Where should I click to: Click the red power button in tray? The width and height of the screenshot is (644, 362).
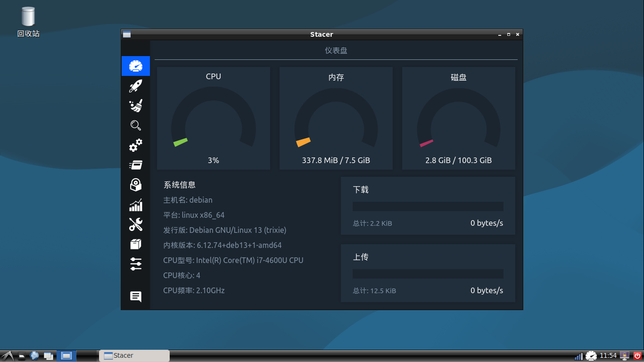click(637, 356)
